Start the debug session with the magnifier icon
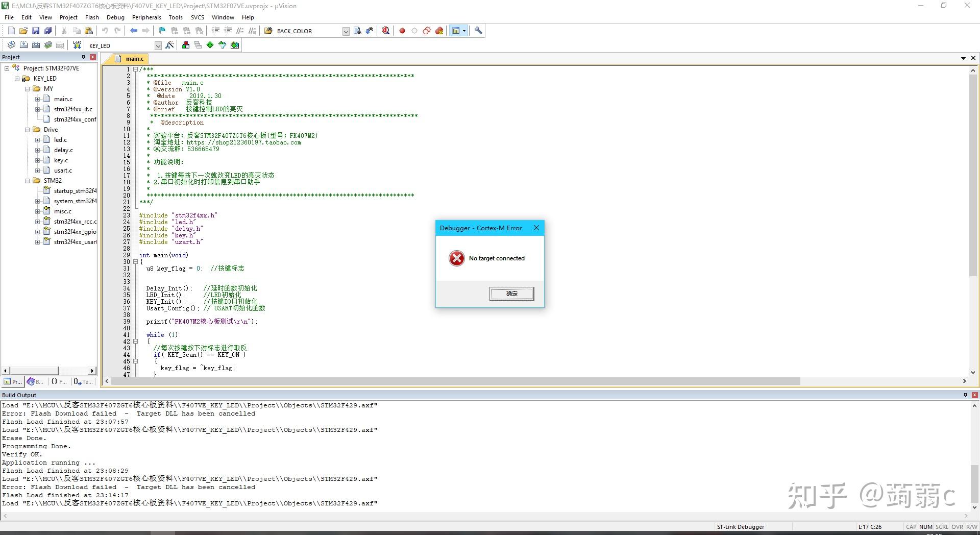The image size is (980, 535). pos(386,31)
